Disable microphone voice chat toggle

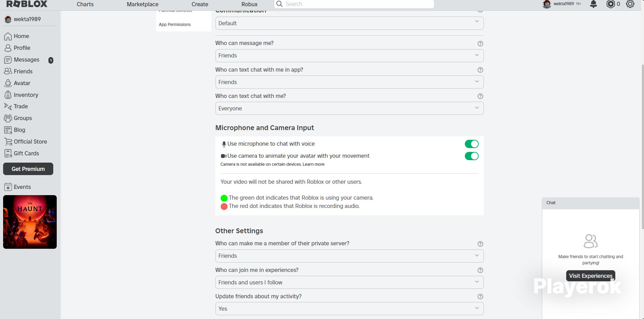(x=471, y=144)
